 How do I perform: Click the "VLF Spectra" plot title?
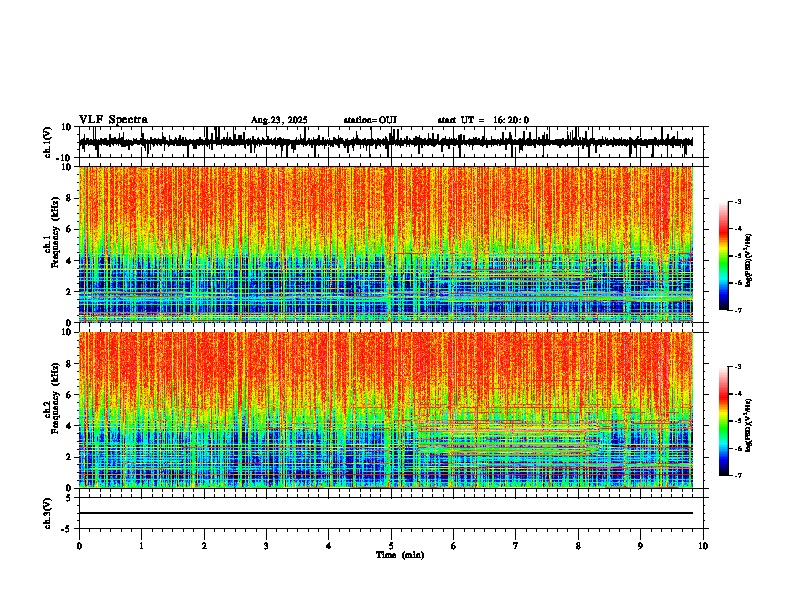[113, 120]
